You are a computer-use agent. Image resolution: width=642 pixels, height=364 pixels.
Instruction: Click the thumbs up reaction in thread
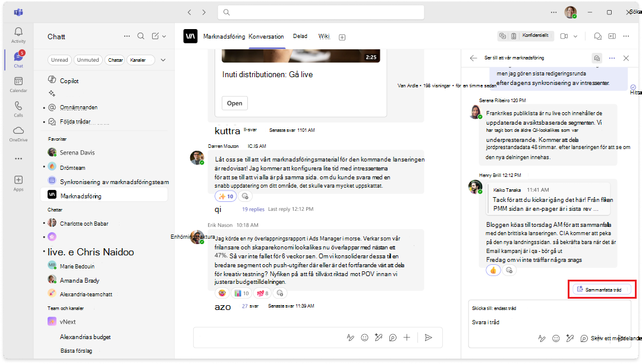493,270
